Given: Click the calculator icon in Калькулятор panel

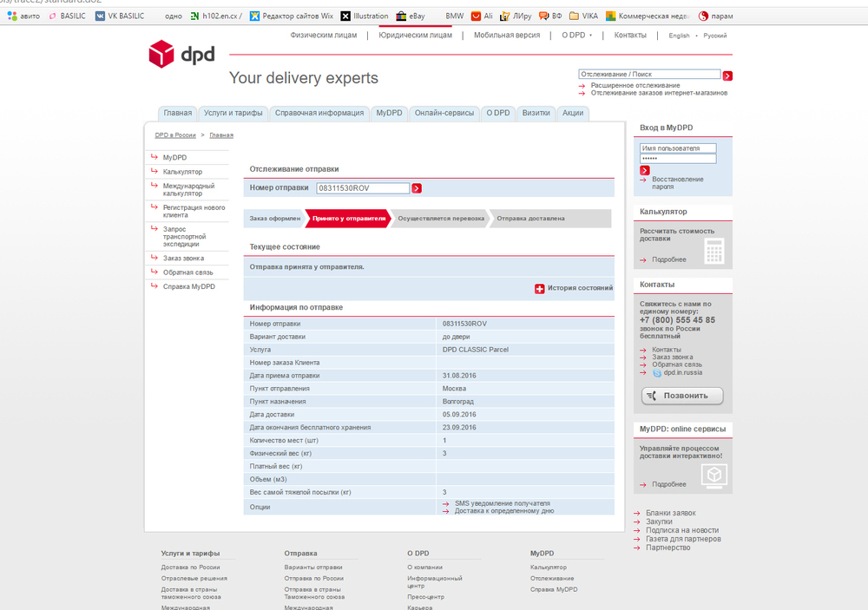Looking at the screenshot, I should (713, 252).
